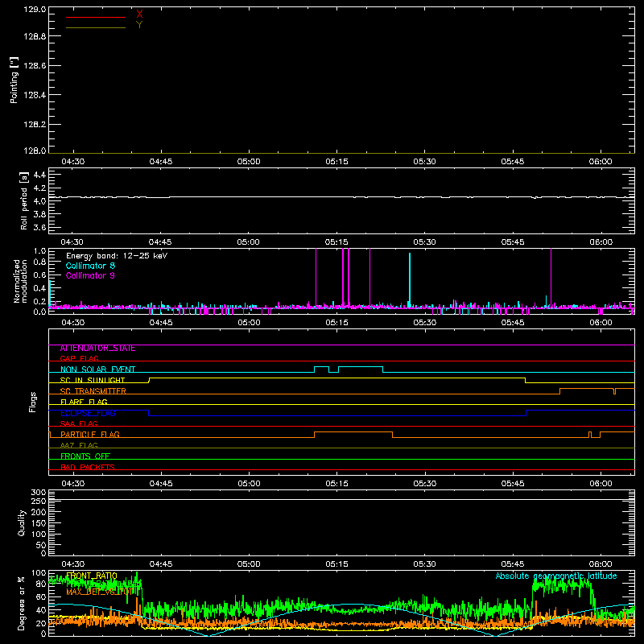Select the olive 'Y' legend label
Viewport: 644px width, 644px height.
[x=139, y=25]
